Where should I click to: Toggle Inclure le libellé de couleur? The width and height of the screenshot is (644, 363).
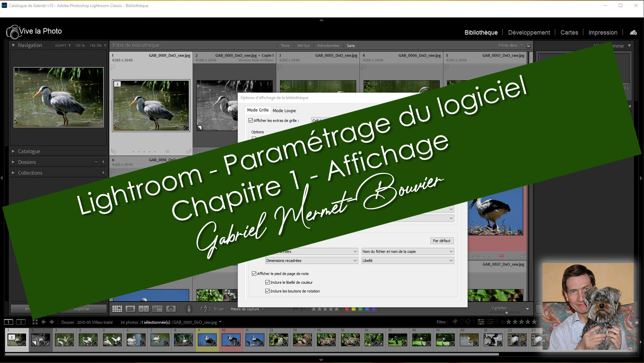pos(267,282)
